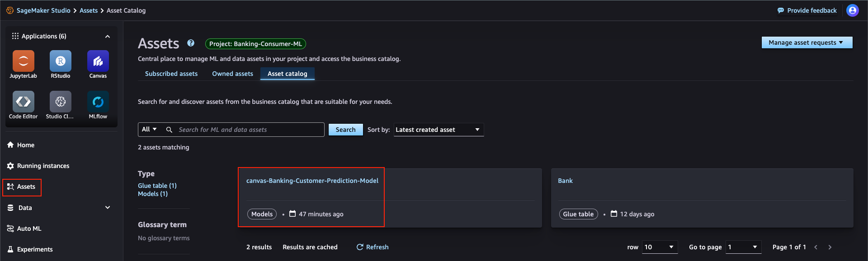The width and height of the screenshot is (868, 261).
Task: Open the Bank asset link
Action: [x=565, y=181]
